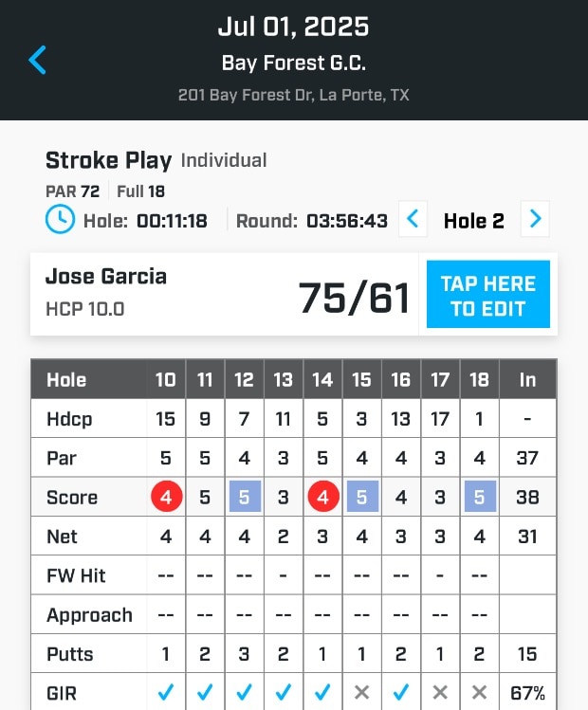Image resolution: width=588 pixels, height=710 pixels.
Task: Click the round timer clock icon
Action: pos(60,220)
